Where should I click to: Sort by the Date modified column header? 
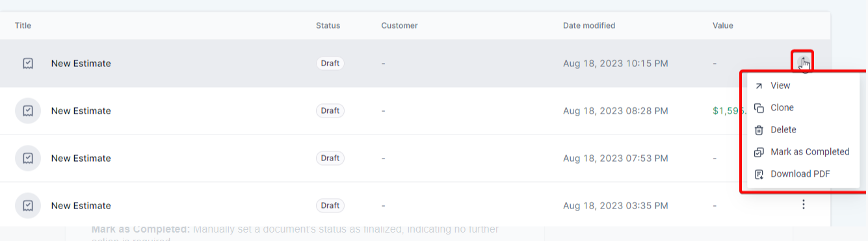click(x=589, y=26)
